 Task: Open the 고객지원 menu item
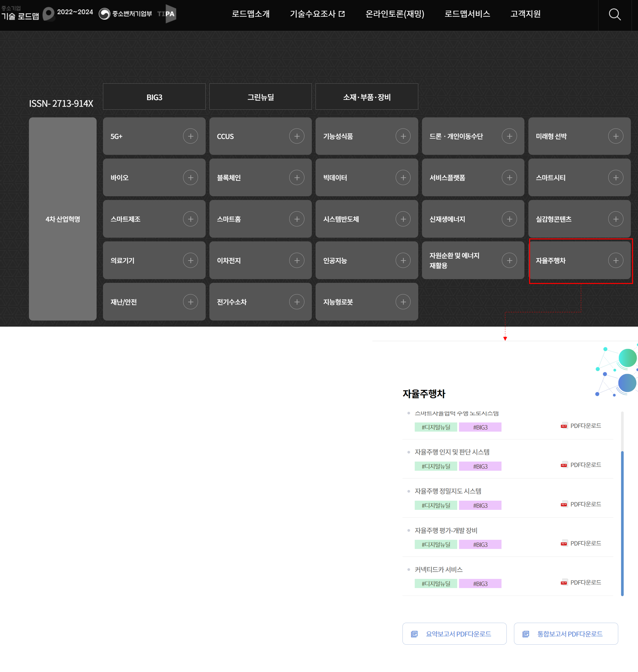[525, 14]
